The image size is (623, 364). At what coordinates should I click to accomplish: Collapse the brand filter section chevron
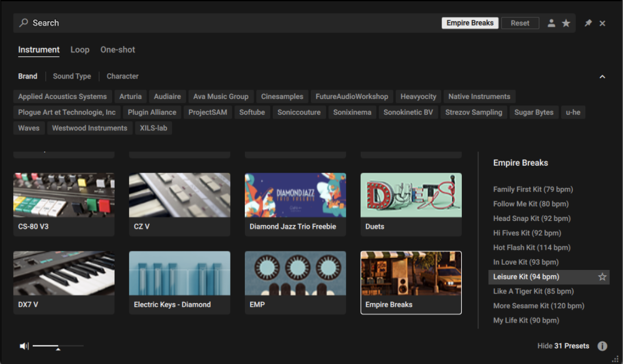click(x=602, y=77)
